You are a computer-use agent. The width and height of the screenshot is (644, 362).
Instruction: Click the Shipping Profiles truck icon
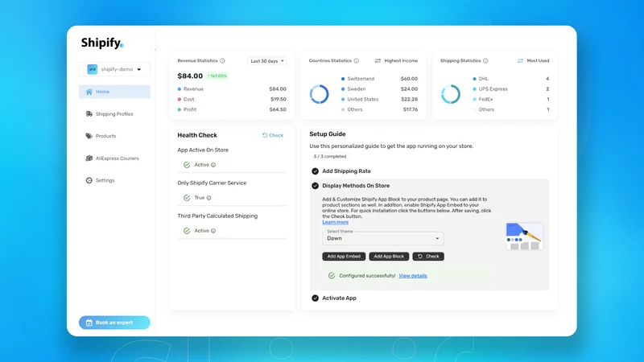coord(89,113)
